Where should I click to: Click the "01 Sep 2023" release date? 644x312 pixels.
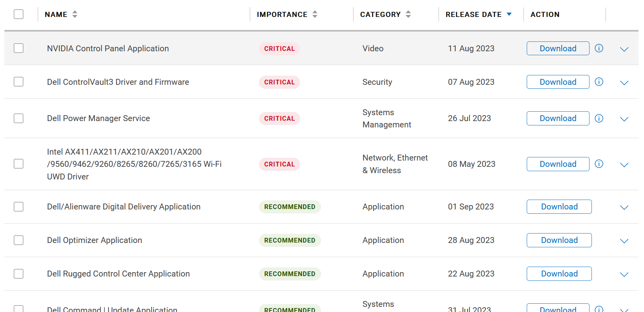click(471, 207)
